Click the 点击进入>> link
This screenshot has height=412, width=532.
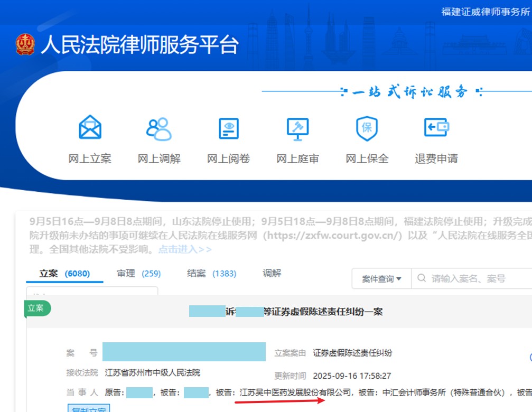point(185,249)
